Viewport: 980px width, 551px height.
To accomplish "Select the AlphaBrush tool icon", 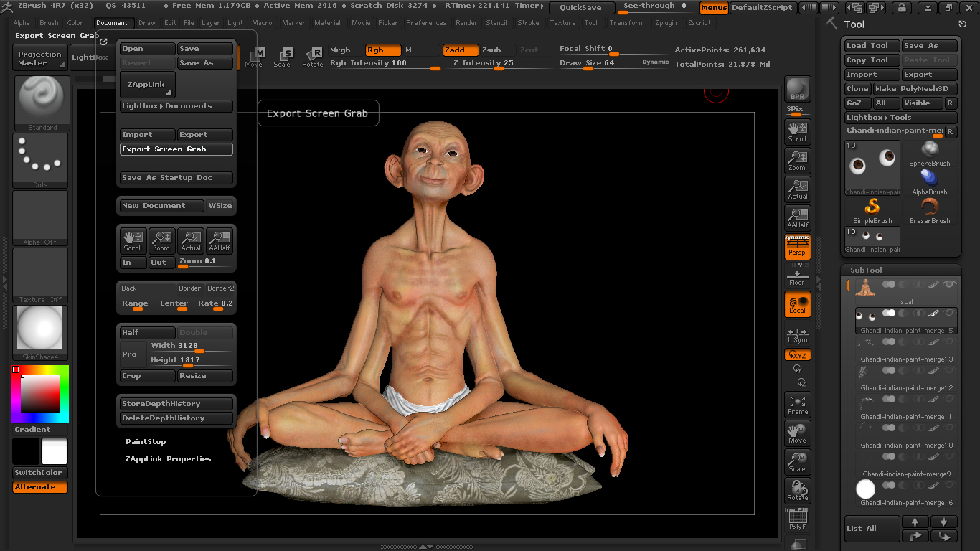I will [930, 182].
